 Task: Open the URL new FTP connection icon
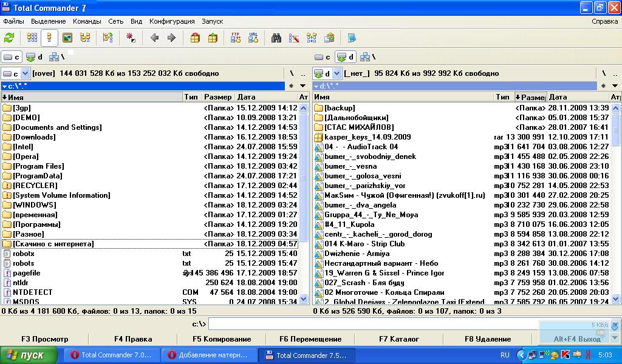coord(253,38)
